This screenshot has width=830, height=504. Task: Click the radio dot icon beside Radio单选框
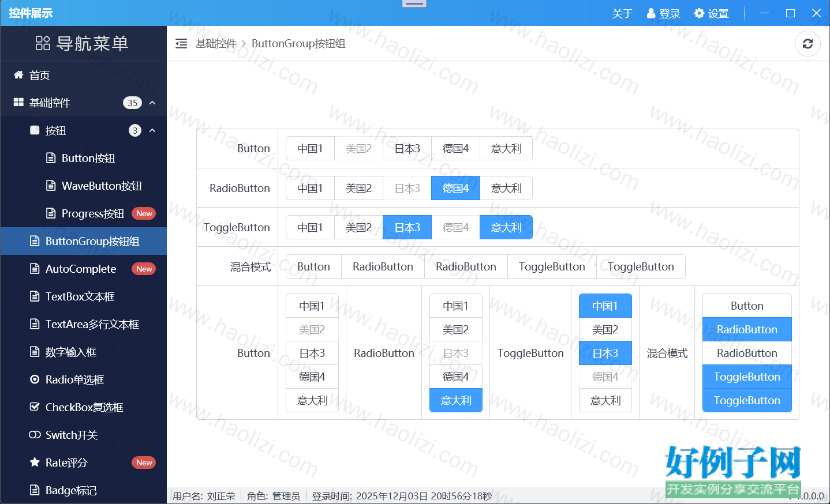tap(35, 379)
